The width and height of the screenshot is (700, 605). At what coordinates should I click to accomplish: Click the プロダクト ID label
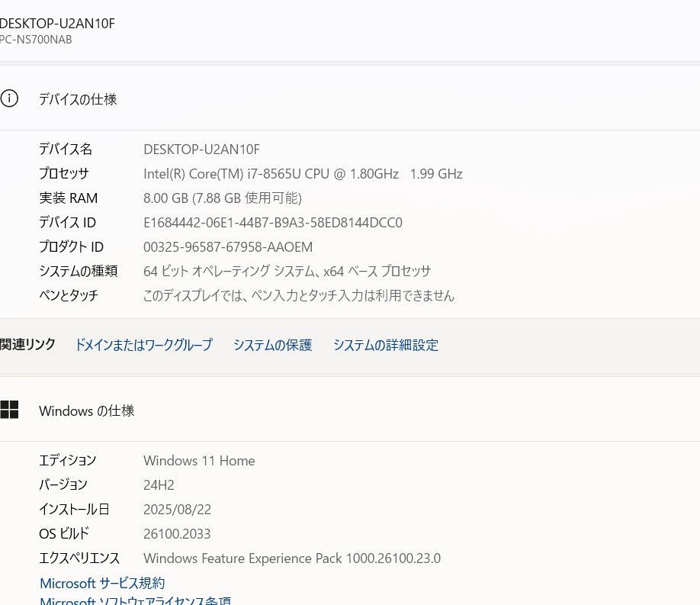pos(72,246)
